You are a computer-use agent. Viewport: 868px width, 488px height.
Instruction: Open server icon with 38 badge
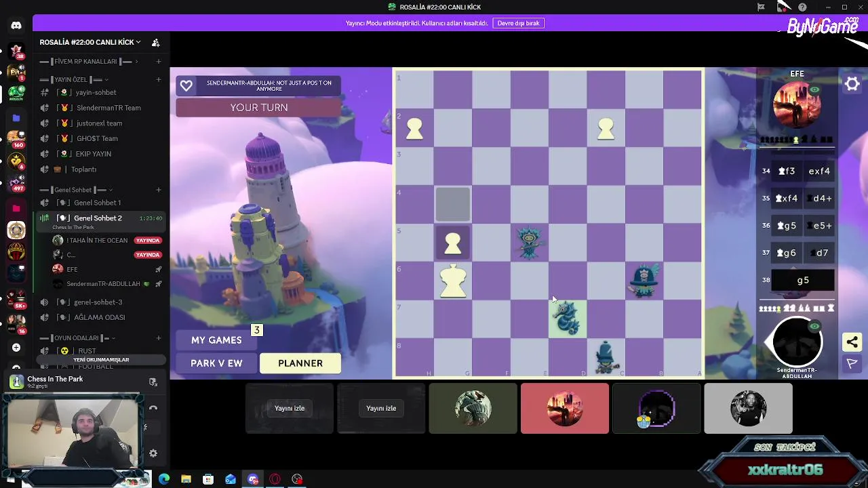(16, 51)
